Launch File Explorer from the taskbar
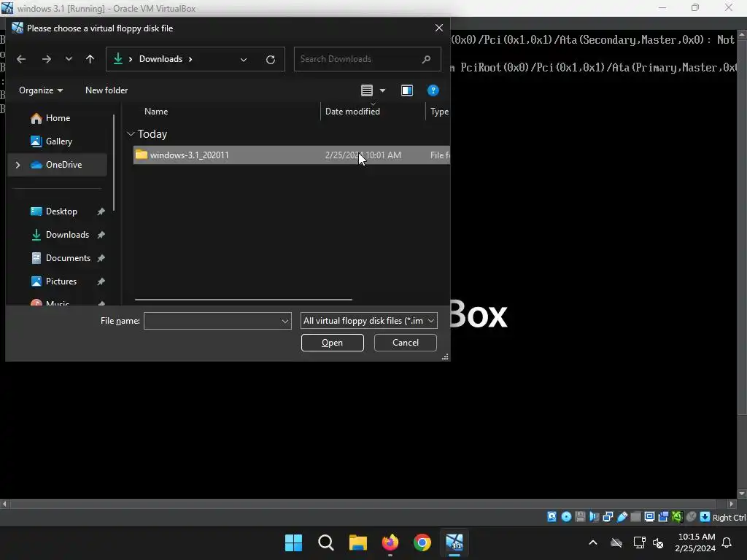 (357, 542)
